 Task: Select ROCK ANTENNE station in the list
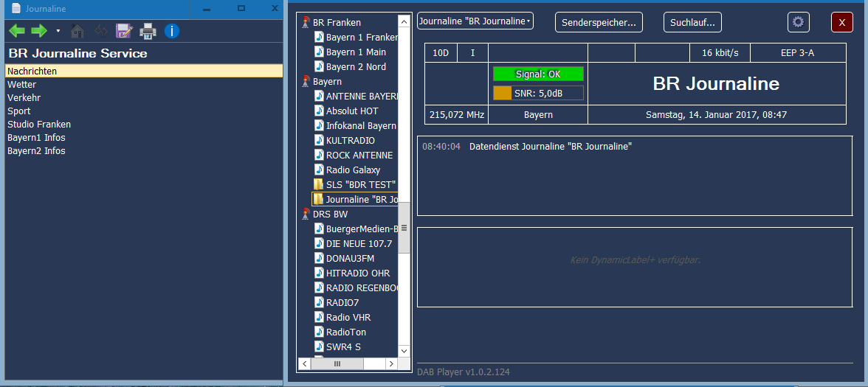tap(359, 156)
